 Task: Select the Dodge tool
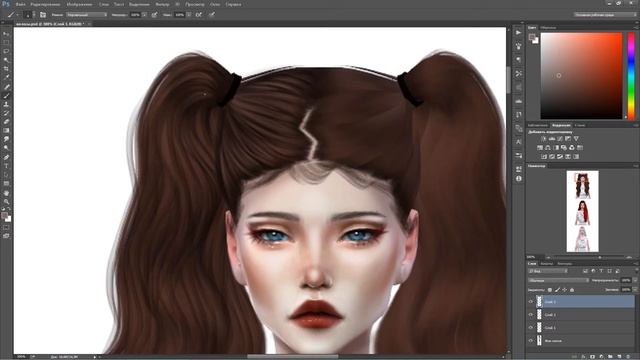coord(6,148)
